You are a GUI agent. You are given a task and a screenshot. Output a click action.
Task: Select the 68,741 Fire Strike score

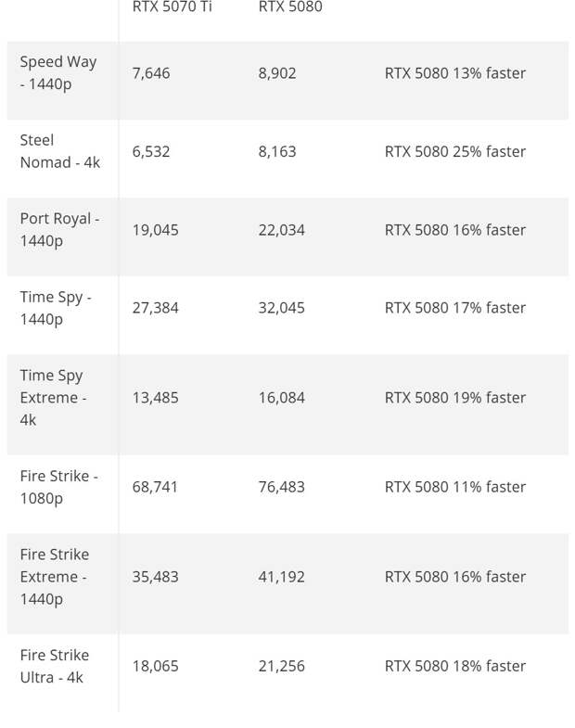[155, 488]
